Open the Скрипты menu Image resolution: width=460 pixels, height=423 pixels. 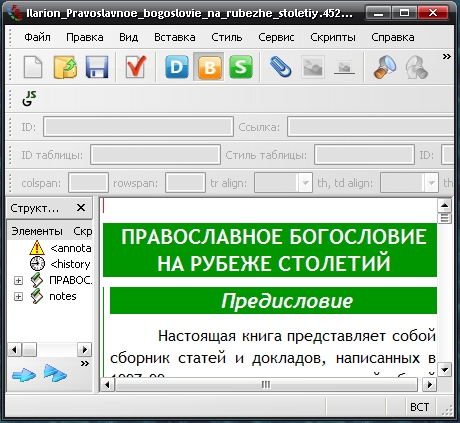click(333, 37)
